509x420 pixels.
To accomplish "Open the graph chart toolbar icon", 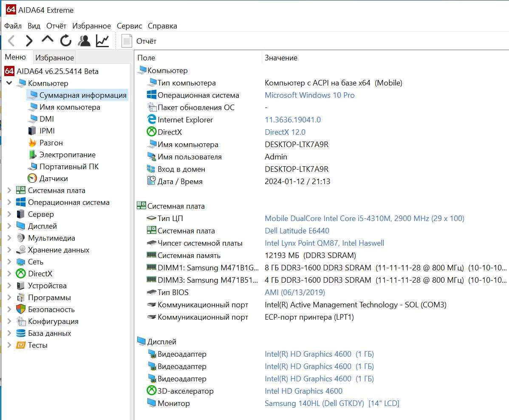I will (102, 41).
